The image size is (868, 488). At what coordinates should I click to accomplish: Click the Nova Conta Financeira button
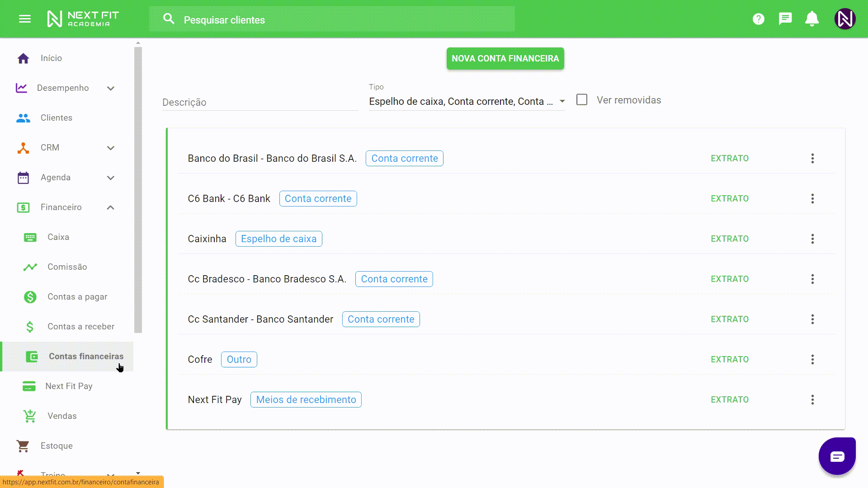(505, 59)
